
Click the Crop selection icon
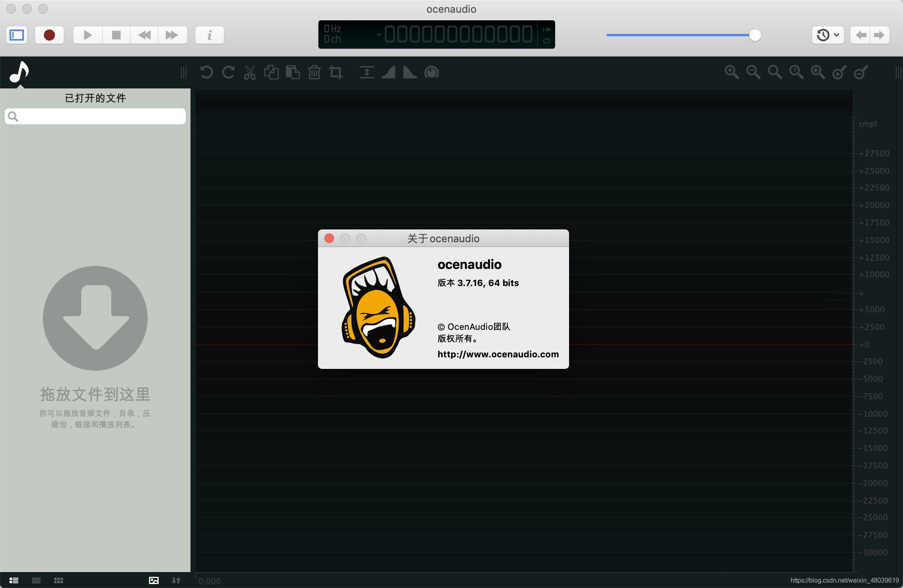coord(336,73)
